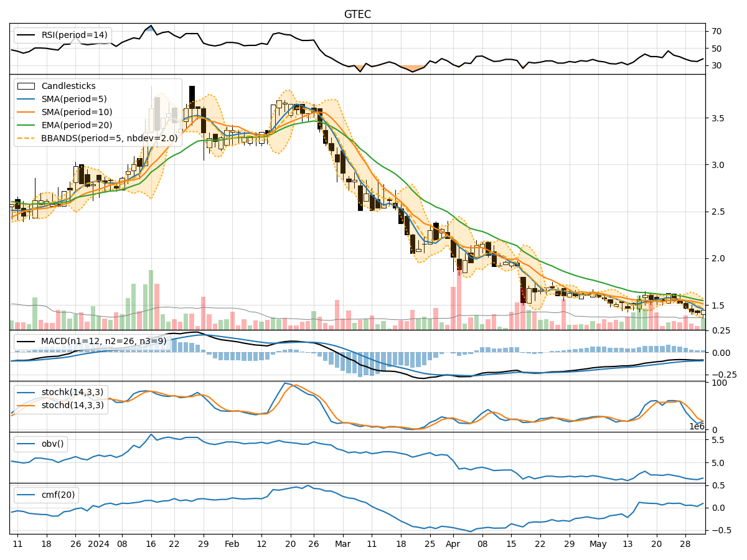Click the blue stochk(14,3,3) legend line
Image resolution: width=747 pixels, height=560 pixels.
point(27,393)
